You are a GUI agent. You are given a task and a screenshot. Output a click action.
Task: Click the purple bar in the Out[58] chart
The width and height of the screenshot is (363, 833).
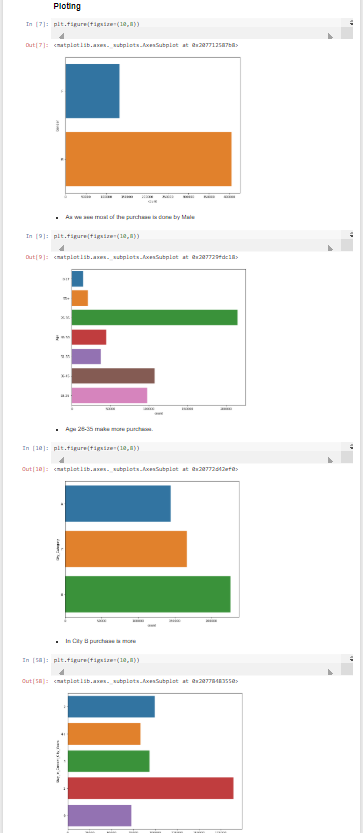pos(99,815)
